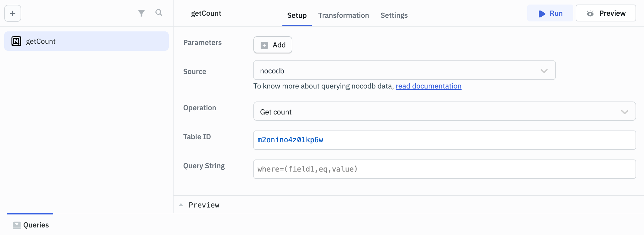Viewport: 644px width, 235px height.
Task: Switch to the Transformation tab
Action: [x=343, y=15]
